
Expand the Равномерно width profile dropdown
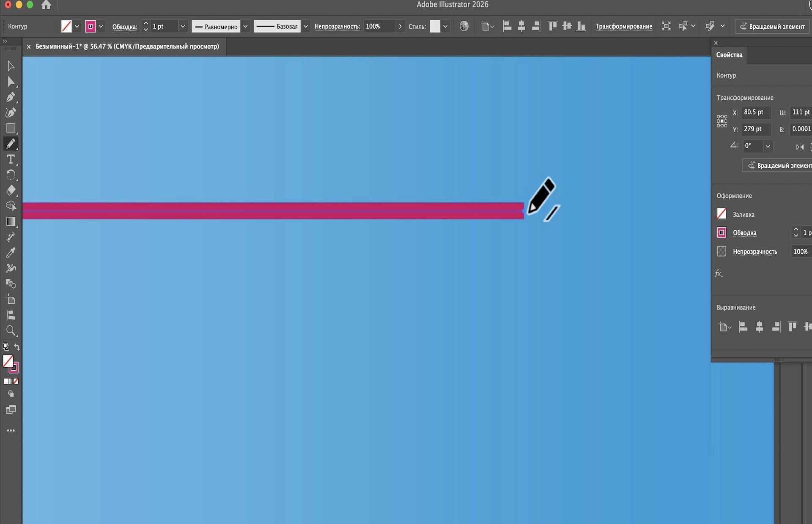(245, 26)
